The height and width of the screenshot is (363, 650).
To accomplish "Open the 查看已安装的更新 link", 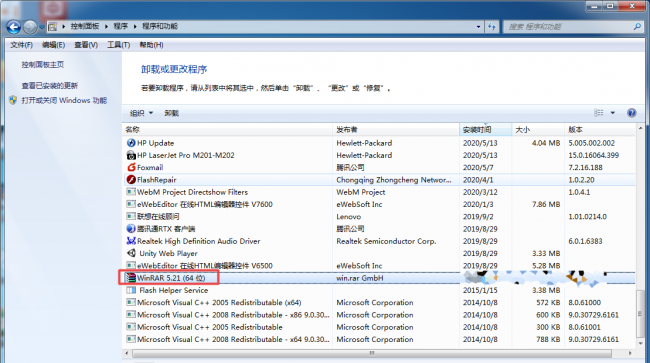I will tap(50, 86).
